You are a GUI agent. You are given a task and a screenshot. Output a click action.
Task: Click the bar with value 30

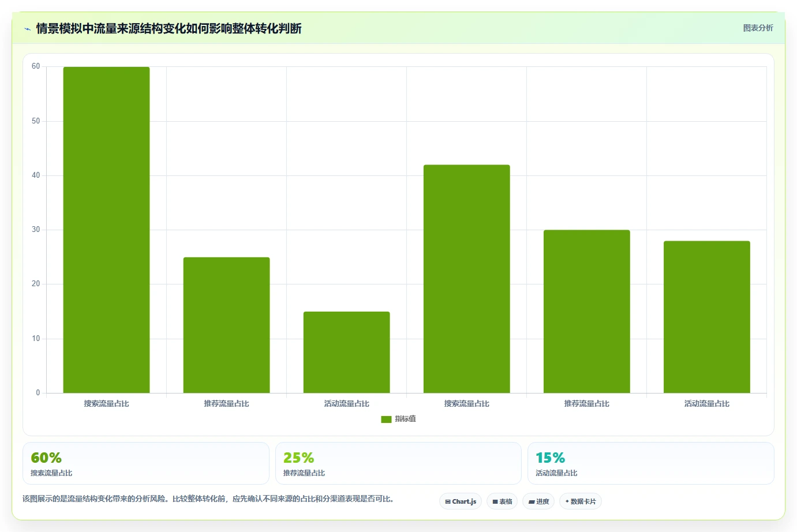pos(586,312)
